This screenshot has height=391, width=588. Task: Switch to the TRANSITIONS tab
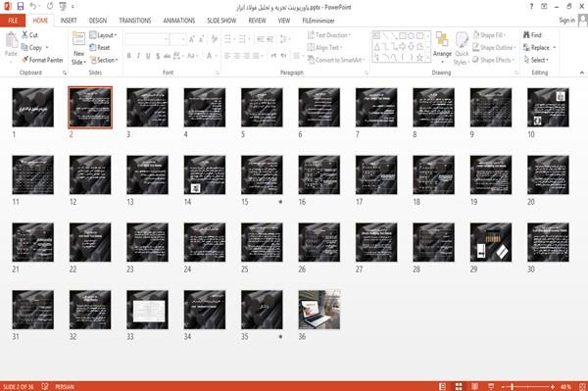[x=135, y=21]
